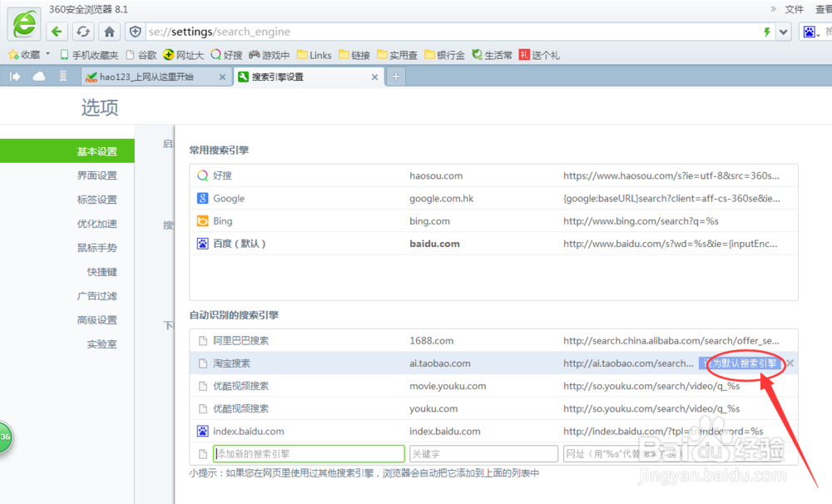Open the Links bookmark folder
The image size is (832, 504).
314,55
